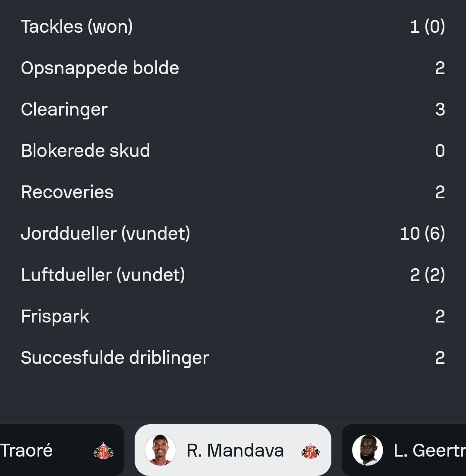This screenshot has width=466, height=476.
Task: Click the Luftdueller (vundet) label
Action: point(103,275)
